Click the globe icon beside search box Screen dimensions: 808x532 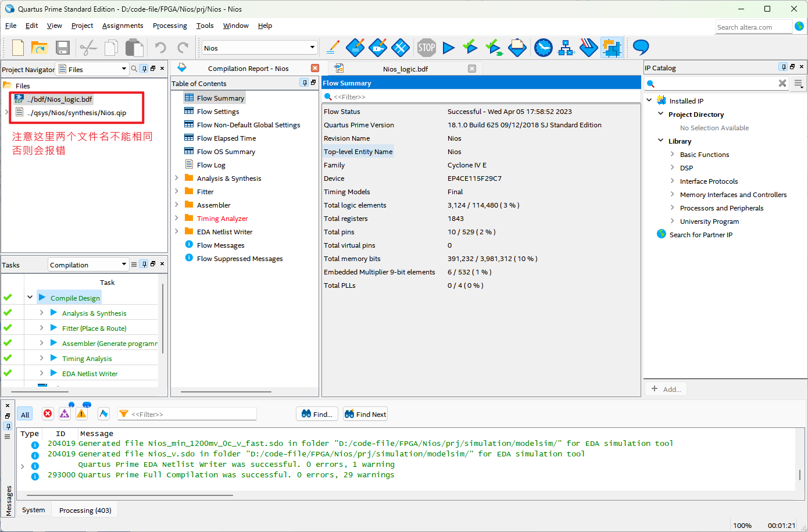click(799, 26)
